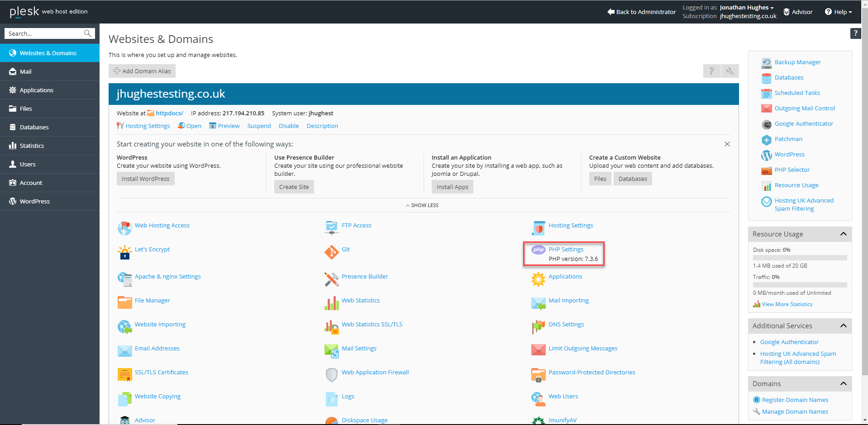Open the DNS Settings icon

pyautogui.click(x=539, y=327)
